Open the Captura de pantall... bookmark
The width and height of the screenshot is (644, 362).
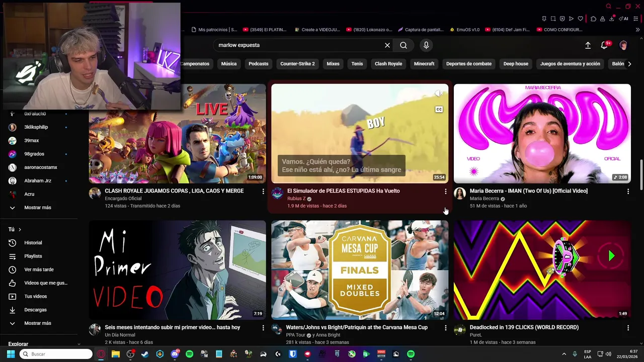[420, 30]
